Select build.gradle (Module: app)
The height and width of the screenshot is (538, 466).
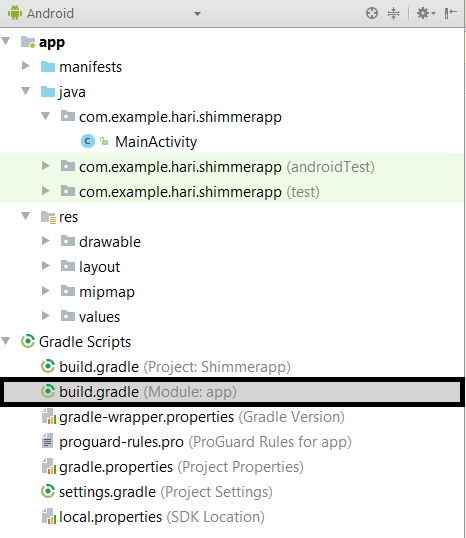pos(232,392)
